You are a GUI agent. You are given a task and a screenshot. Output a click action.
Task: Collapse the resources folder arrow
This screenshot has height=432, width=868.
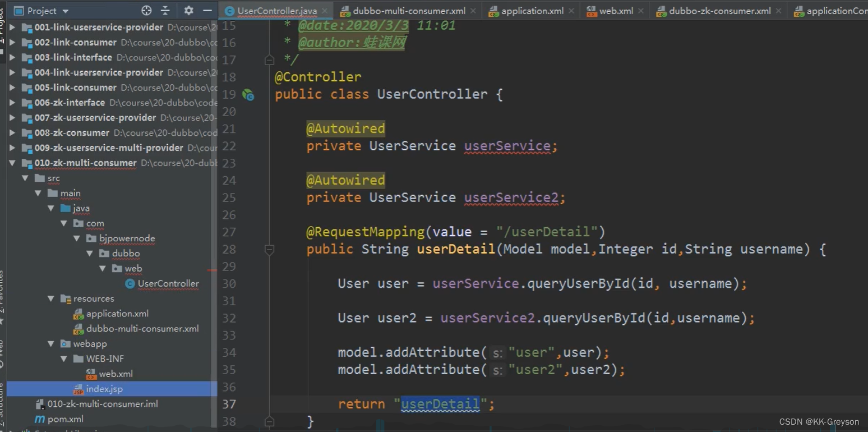click(51, 299)
